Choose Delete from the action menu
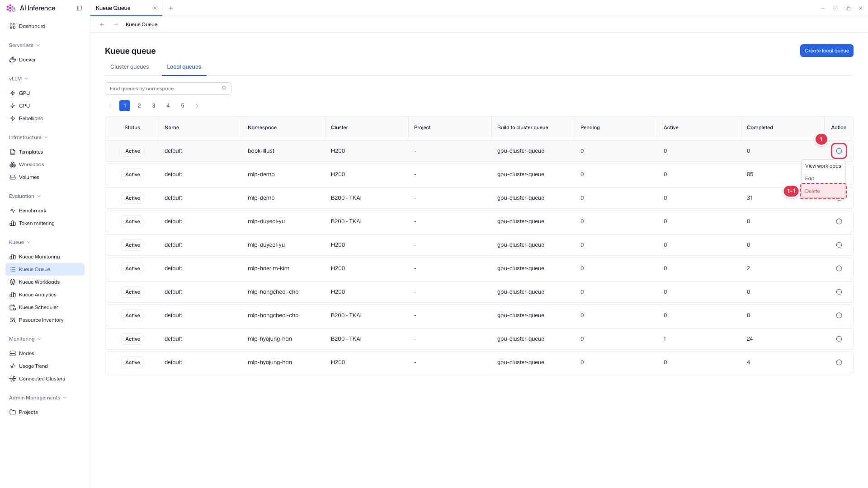The width and height of the screenshot is (868, 488). [x=823, y=191]
